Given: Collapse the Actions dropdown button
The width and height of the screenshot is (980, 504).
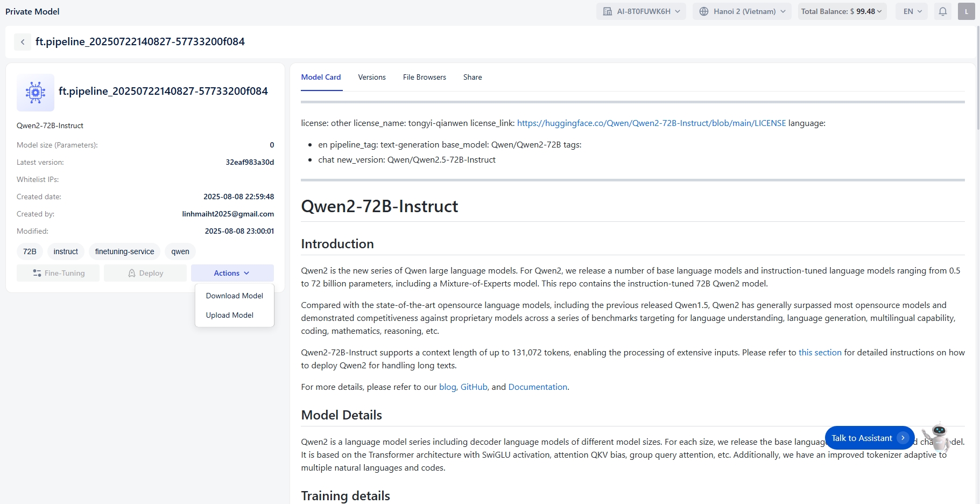Looking at the screenshot, I should tap(232, 273).
